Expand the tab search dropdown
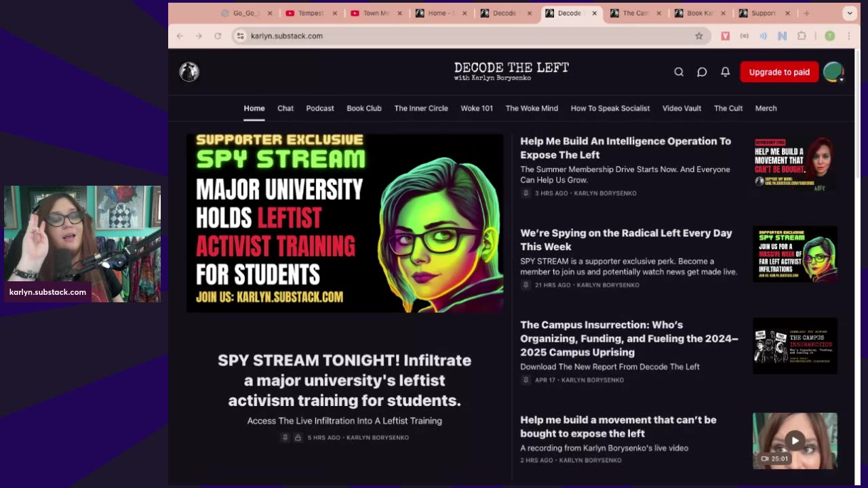 click(849, 13)
